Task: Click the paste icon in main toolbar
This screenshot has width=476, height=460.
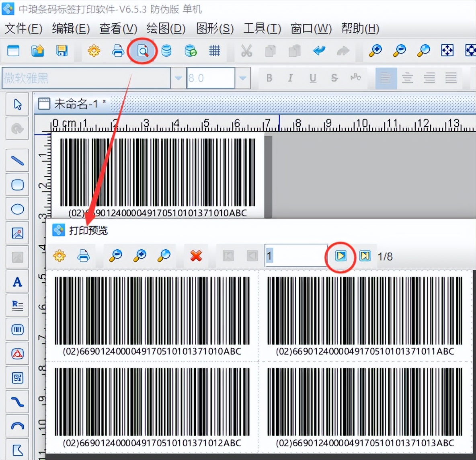Action: [294, 51]
